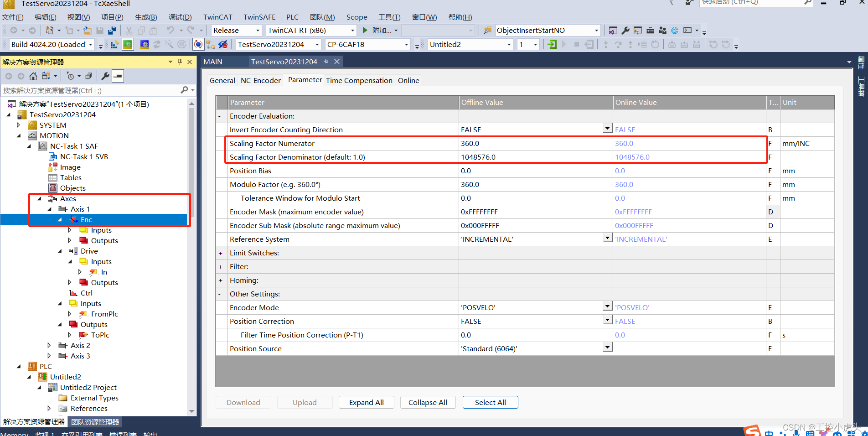Open the PLC menu
This screenshot has height=436, width=868.
(293, 17)
